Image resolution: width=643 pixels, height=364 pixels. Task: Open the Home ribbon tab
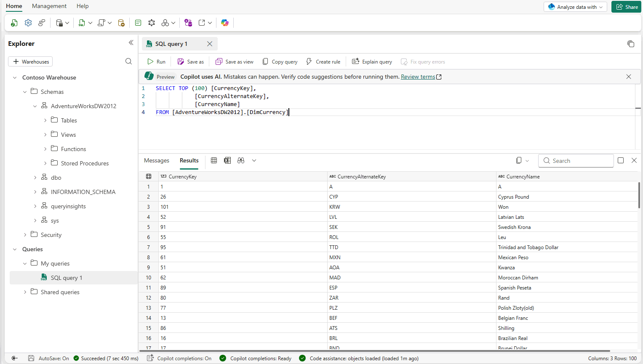[x=14, y=6]
